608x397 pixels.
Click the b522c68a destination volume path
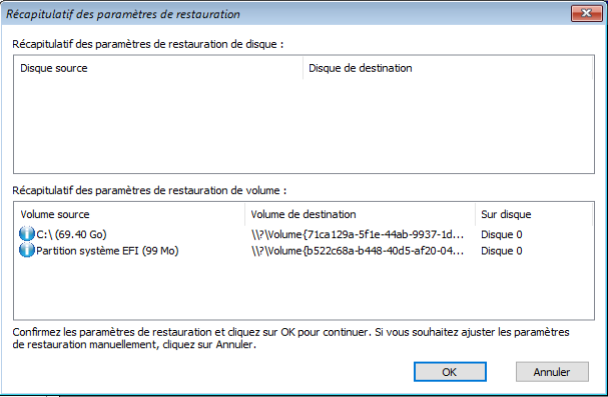coord(357,250)
